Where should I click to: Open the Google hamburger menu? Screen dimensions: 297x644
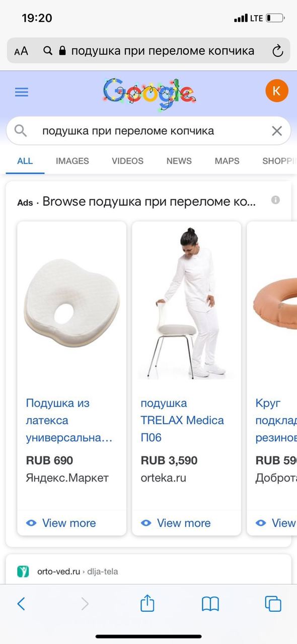click(22, 92)
